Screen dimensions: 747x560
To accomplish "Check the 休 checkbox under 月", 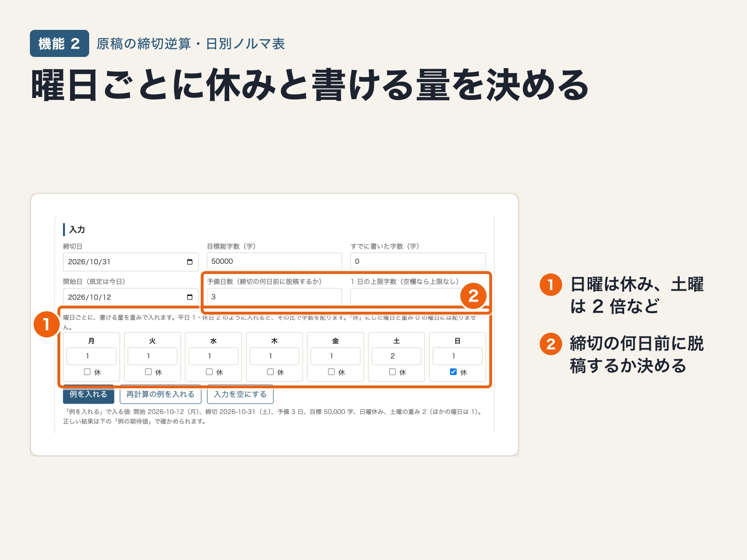I will [87, 372].
